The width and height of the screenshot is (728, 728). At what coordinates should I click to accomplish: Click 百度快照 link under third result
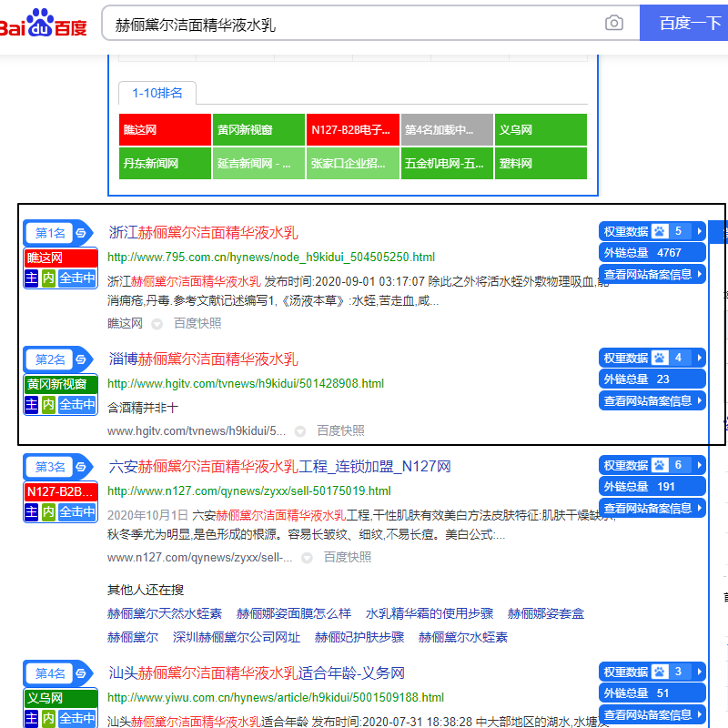tap(348, 557)
